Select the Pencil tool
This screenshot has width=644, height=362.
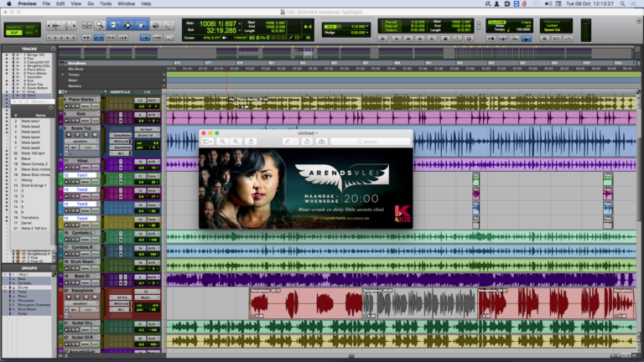tap(169, 25)
